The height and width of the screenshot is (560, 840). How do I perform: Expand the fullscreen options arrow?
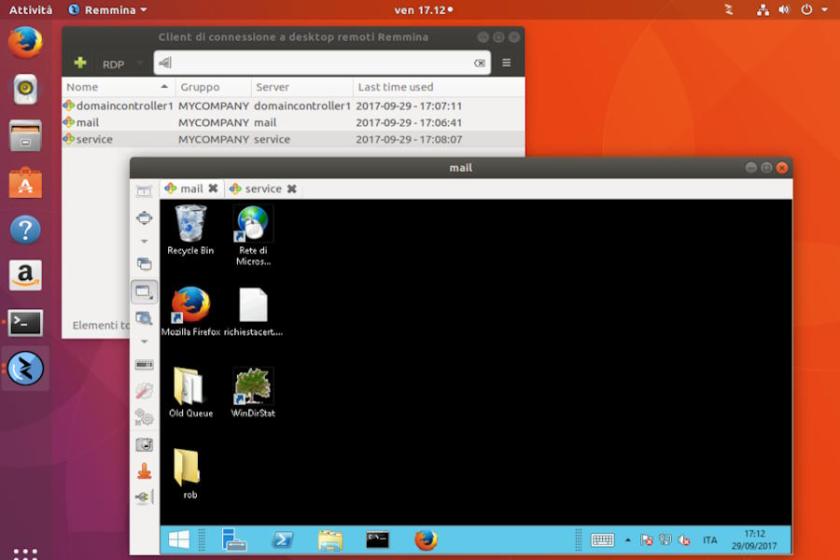[144, 242]
